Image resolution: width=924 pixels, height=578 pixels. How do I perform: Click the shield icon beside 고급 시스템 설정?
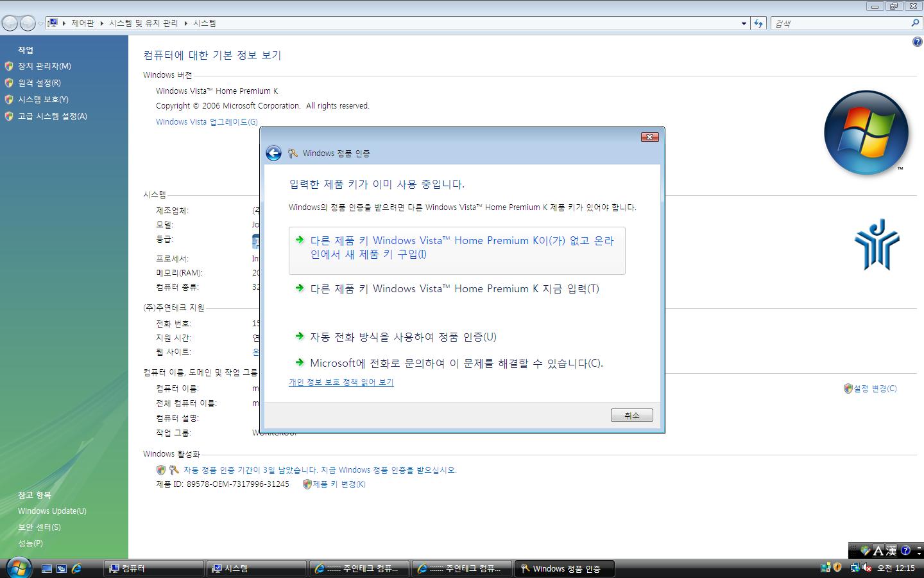pos(9,116)
